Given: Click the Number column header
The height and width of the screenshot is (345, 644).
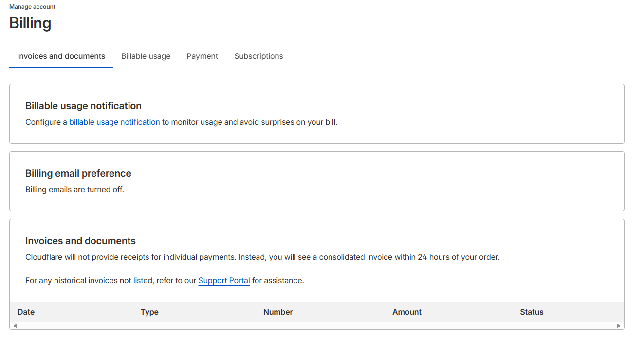Looking at the screenshot, I should [x=278, y=312].
